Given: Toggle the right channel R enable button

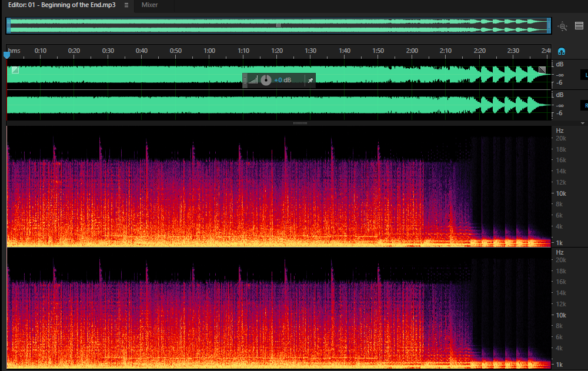Looking at the screenshot, I should [584, 106].
